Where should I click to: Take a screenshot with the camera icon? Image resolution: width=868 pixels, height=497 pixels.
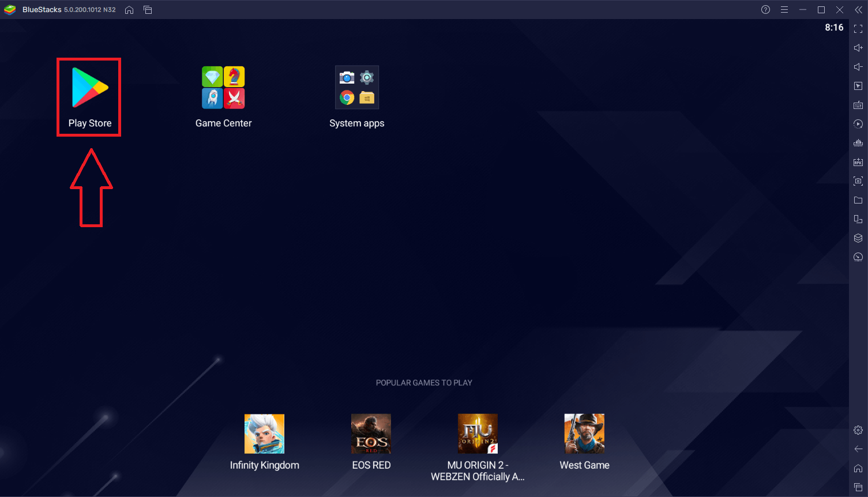tap(858, 181)
